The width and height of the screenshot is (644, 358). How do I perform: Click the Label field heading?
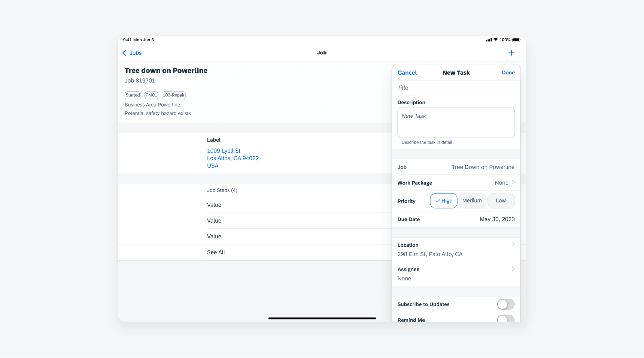tap(214, 140)
